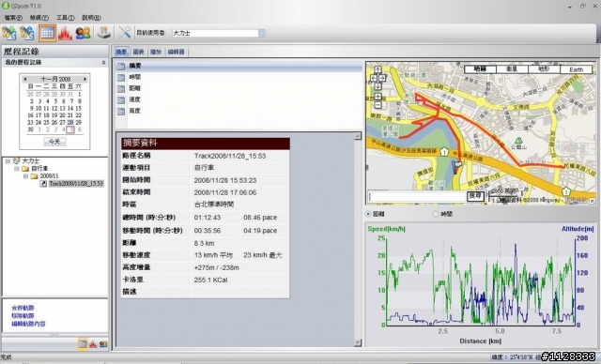601x364 pixels.
Task: Click the 搜尋 map search button
Action: [x=475, y=196]
